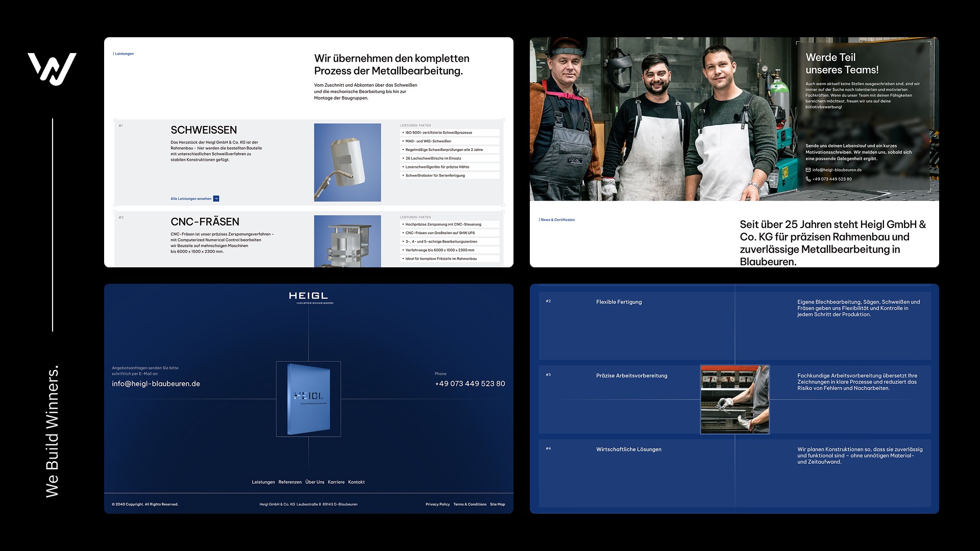This screenshot has height=551, width=980.
Task: Click the welding helmet product image
Action: click(x=347, y=162)
